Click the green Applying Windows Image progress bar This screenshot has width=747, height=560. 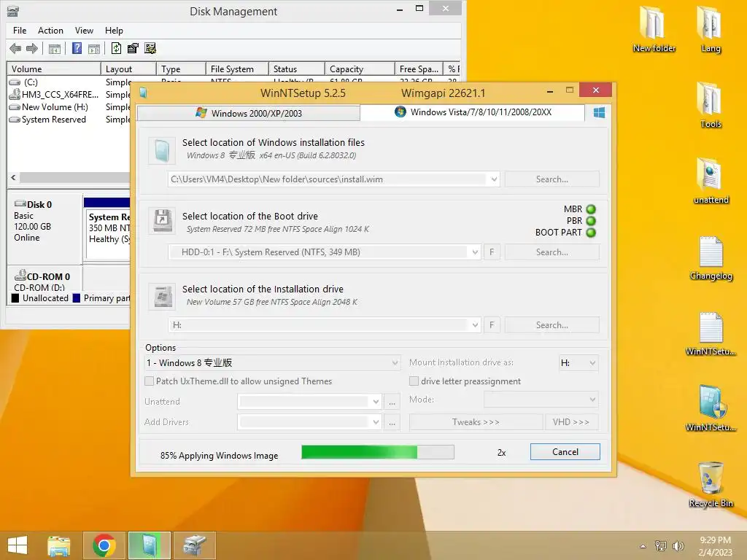(378, 452)
